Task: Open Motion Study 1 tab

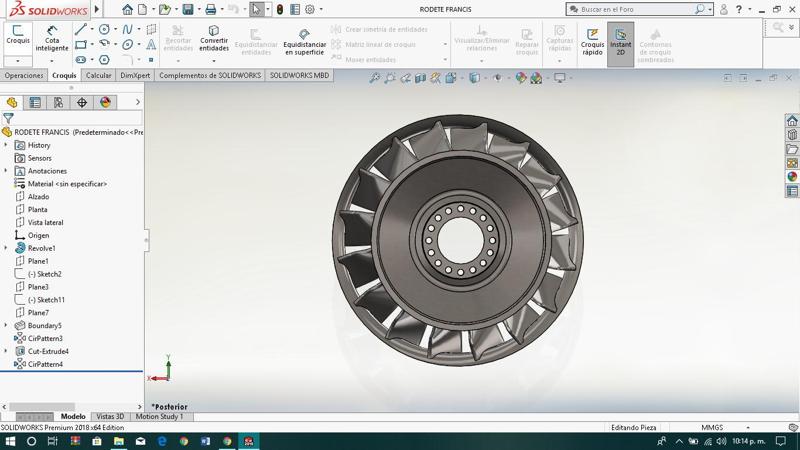Action: (159, 416)
